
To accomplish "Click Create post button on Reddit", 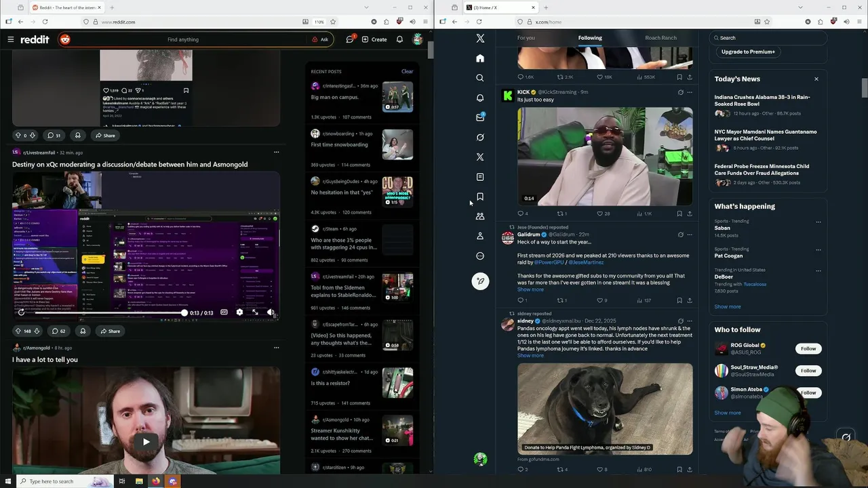I will (374, 39).
